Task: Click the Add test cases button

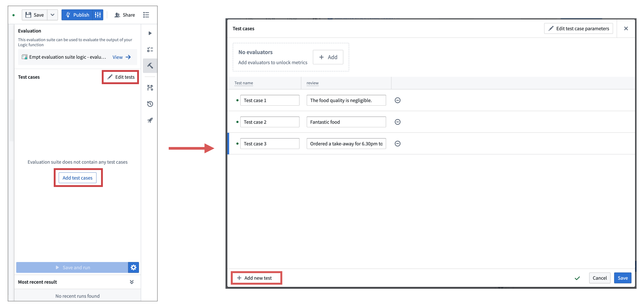Action: point(77,178)
